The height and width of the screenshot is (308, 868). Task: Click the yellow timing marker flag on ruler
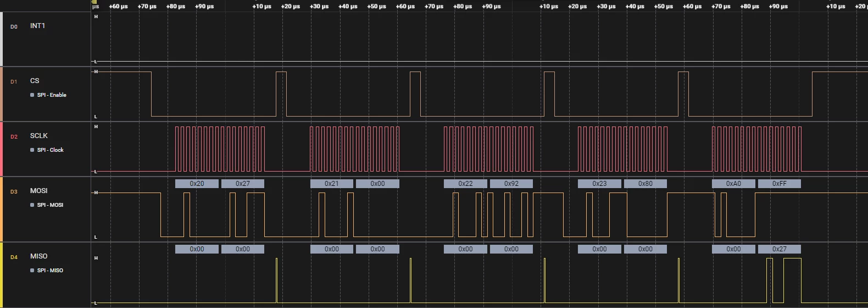[x=94, y=2]
